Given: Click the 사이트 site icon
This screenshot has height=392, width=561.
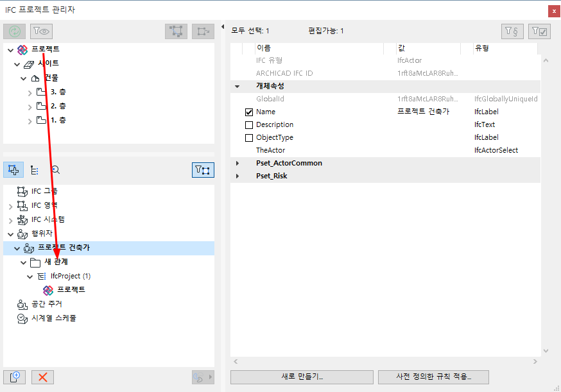Looking at the screenshot, I should click(x=29, y=64).
